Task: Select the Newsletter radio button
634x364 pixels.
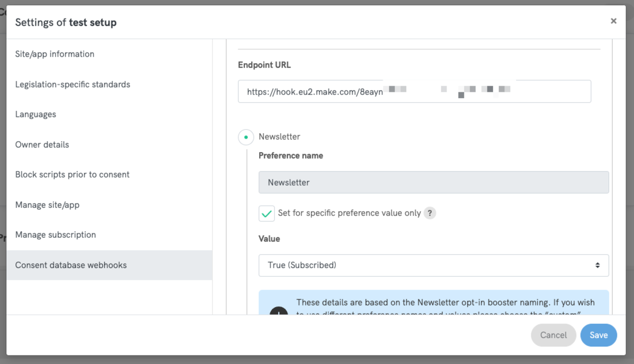Action: coord(247,137)
